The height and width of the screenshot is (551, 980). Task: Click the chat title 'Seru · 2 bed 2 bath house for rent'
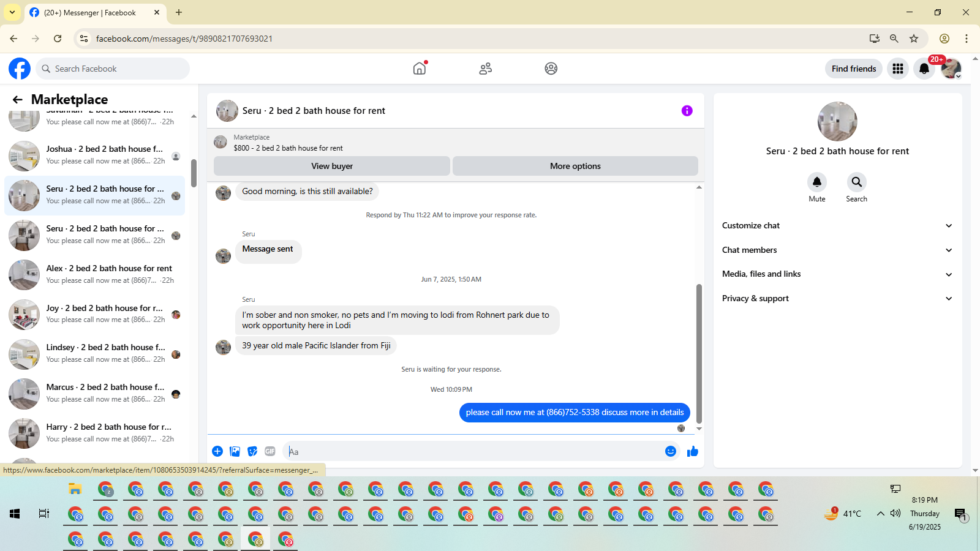pos(314,111)
